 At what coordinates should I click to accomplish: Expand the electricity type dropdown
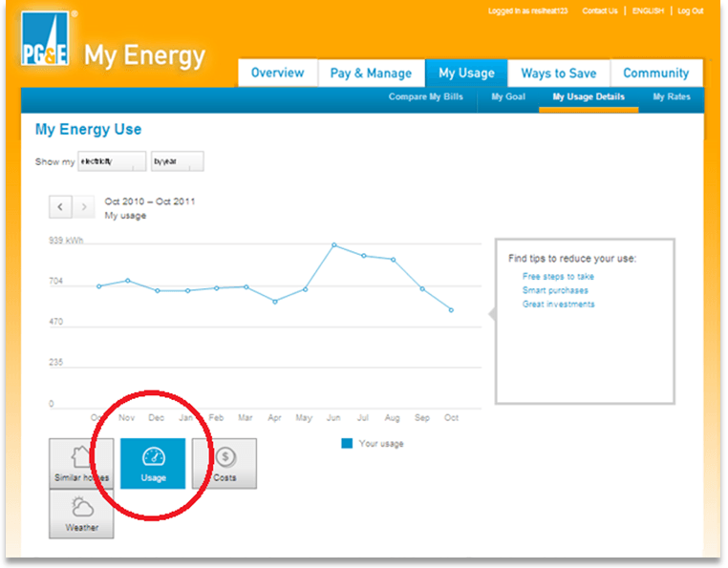click(x=112, y=161)
